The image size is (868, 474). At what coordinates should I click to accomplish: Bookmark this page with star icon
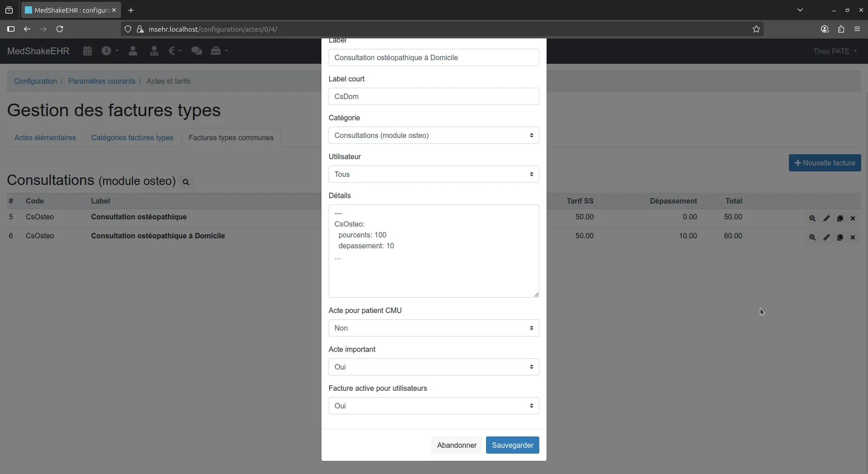point(756,29)
